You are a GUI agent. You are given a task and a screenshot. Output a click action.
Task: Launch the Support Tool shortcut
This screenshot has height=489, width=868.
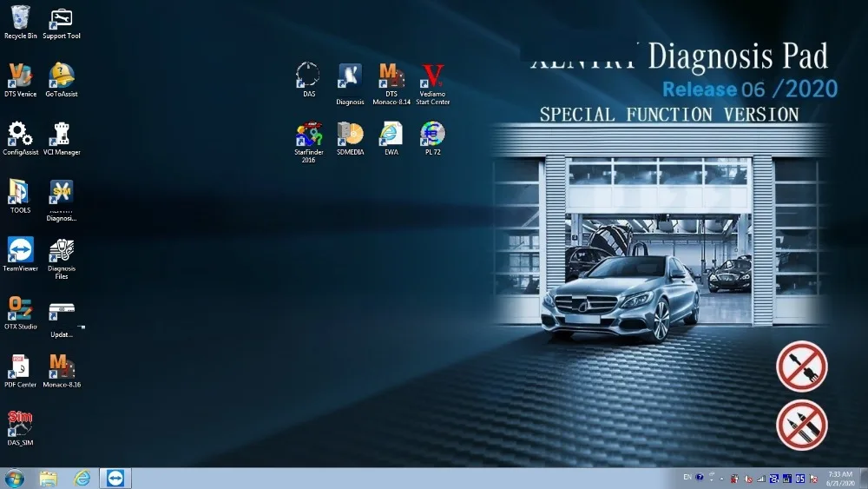(x=62, y=23)
